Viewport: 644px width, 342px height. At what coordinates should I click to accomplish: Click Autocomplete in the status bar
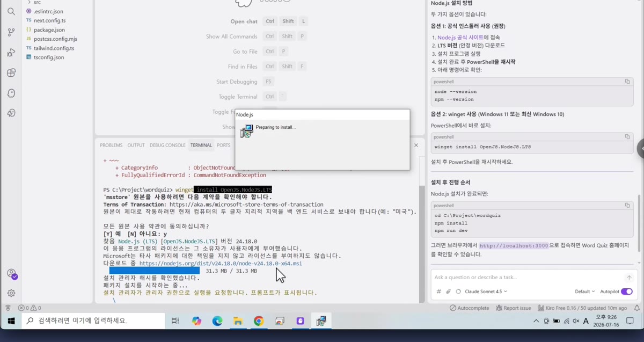[x=470, y=308]
